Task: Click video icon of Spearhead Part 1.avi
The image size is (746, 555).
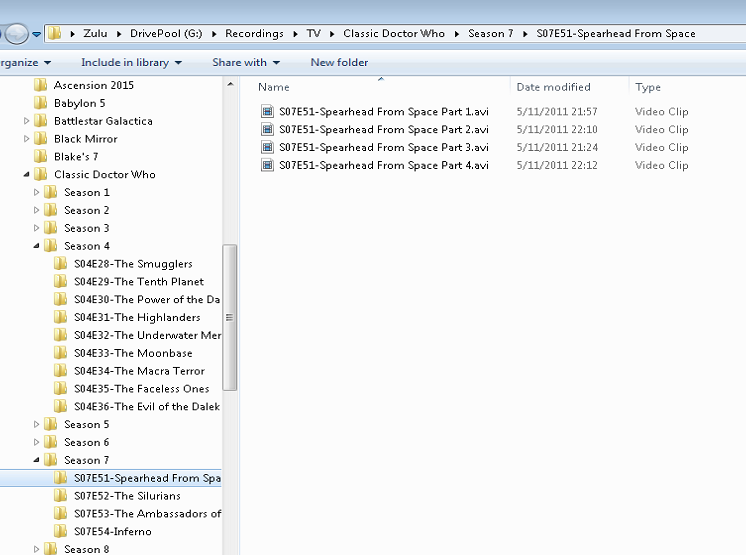Action: point(267,112)
